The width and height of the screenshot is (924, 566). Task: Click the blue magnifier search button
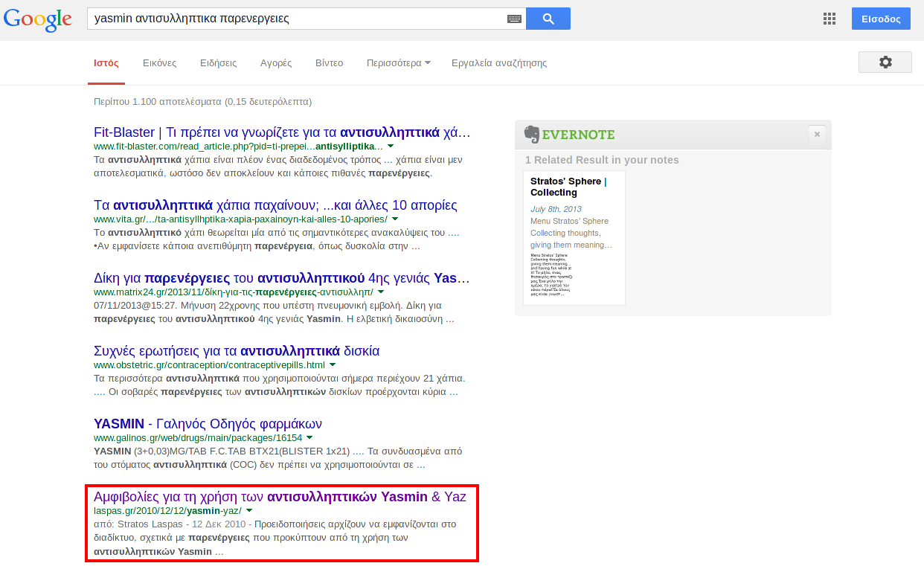click(548, 19)
